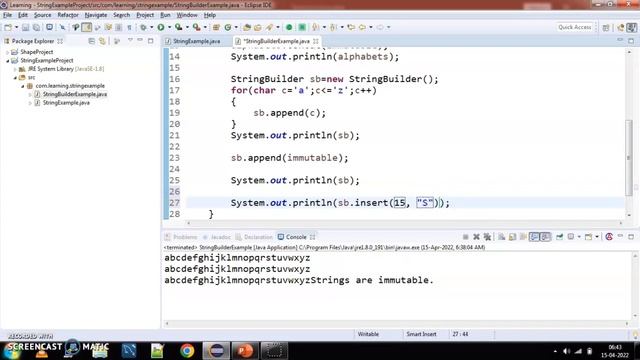This screenshot has width=640, height=360.
Task: Click the editor vertical scrollbar thumb
Action: pos(629,158)
